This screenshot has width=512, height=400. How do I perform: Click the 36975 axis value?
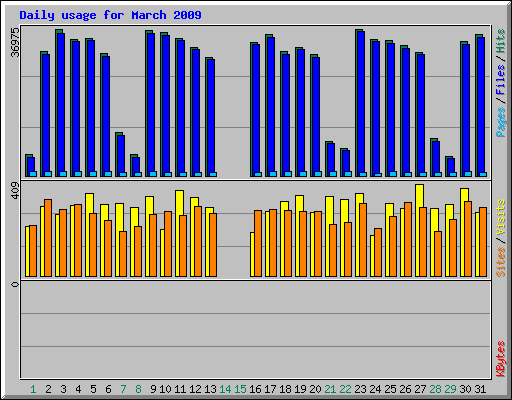pyautogui.click(x=15, y=42)
